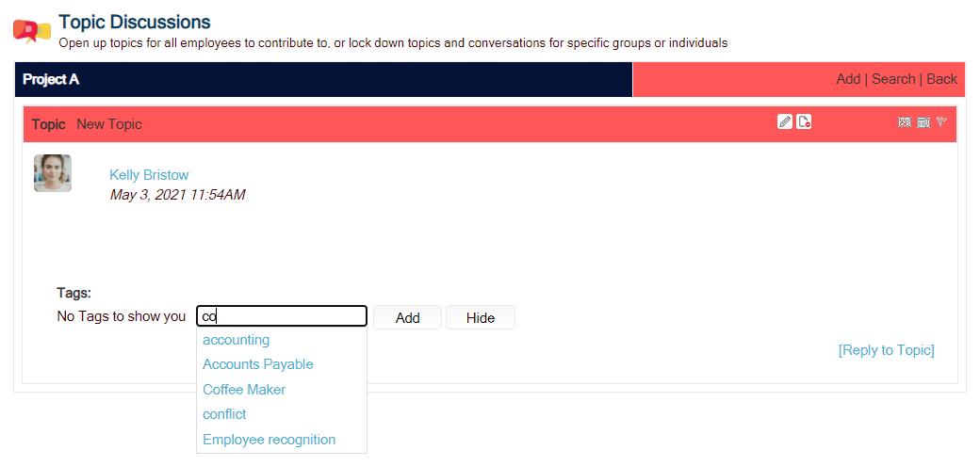Choose 'Employee recognition' tag suggestion
This screenshot has width=980, height=466.
tap(269, 439)
